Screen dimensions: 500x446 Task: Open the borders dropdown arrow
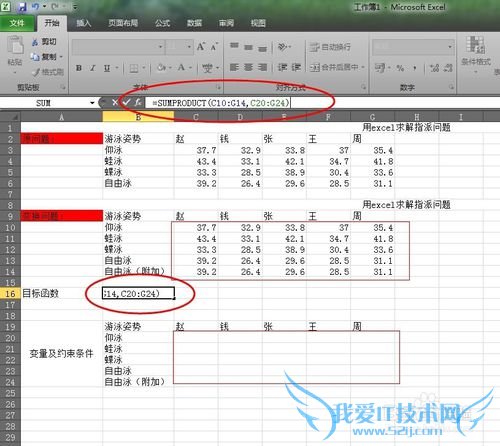point(144,68)
